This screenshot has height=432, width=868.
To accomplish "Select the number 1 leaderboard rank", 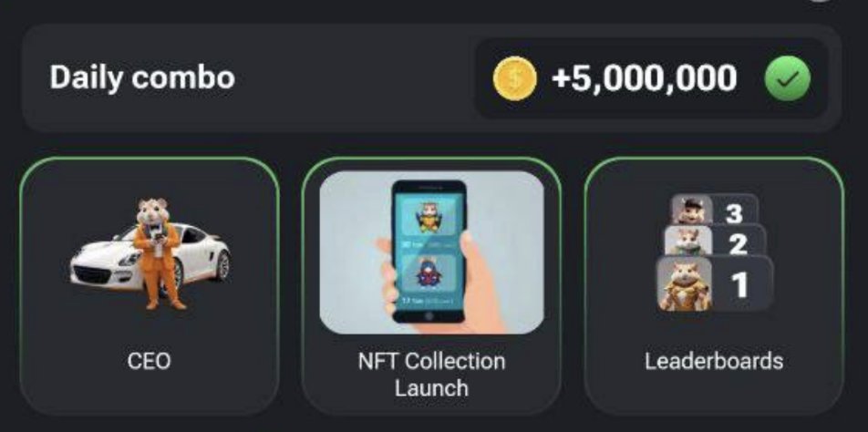I will tap(739, 285).
